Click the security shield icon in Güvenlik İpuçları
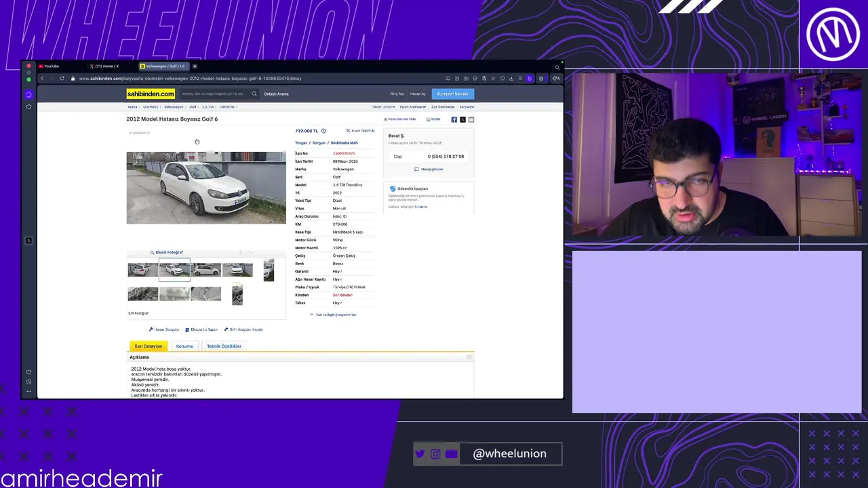Image resolution: width=868 pixels, height=488 pixels. pyautogui.click(x=392, y=188)
